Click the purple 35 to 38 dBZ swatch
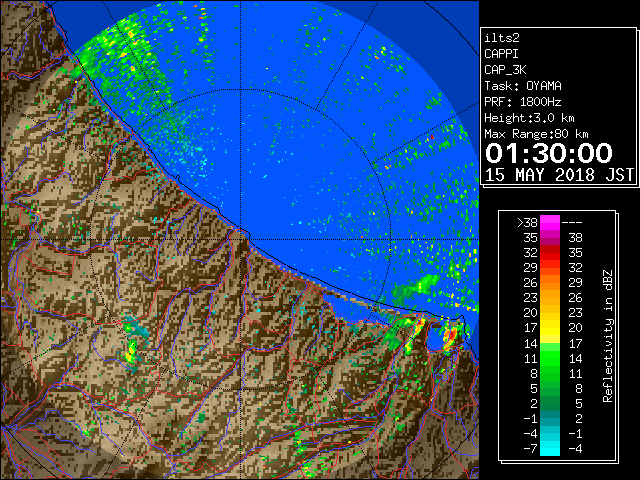 click(x=550, y=238)
